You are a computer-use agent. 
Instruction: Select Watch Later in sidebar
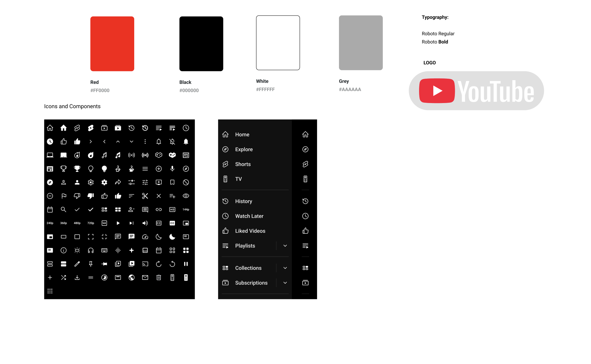pyautogui.click(x=249, y=216)
